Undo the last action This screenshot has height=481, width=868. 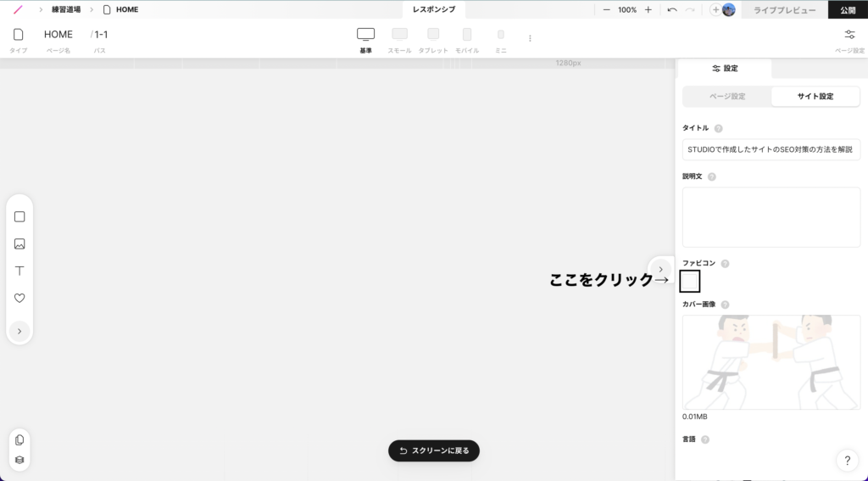(x=672, y=9)
